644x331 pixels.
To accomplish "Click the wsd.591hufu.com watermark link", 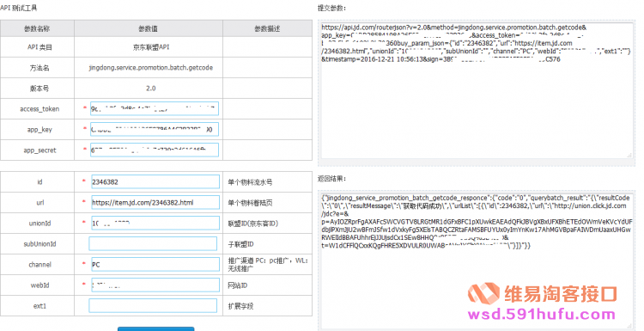I will point(541,315).
